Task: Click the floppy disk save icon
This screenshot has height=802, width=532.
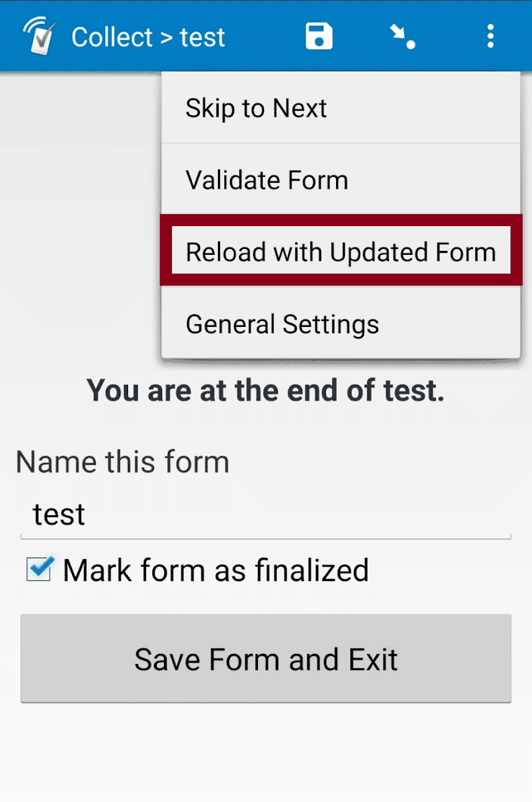Action: (x=319, y=36)
